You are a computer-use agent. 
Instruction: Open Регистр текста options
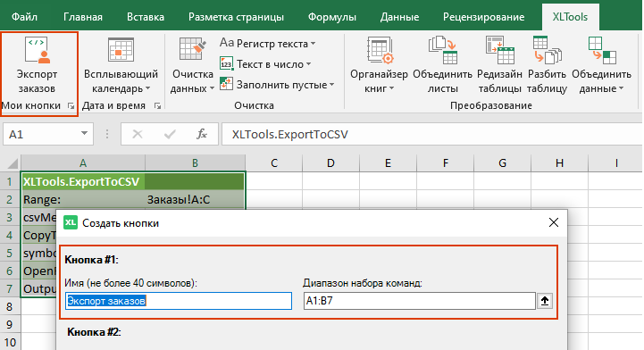coord(267,43)
